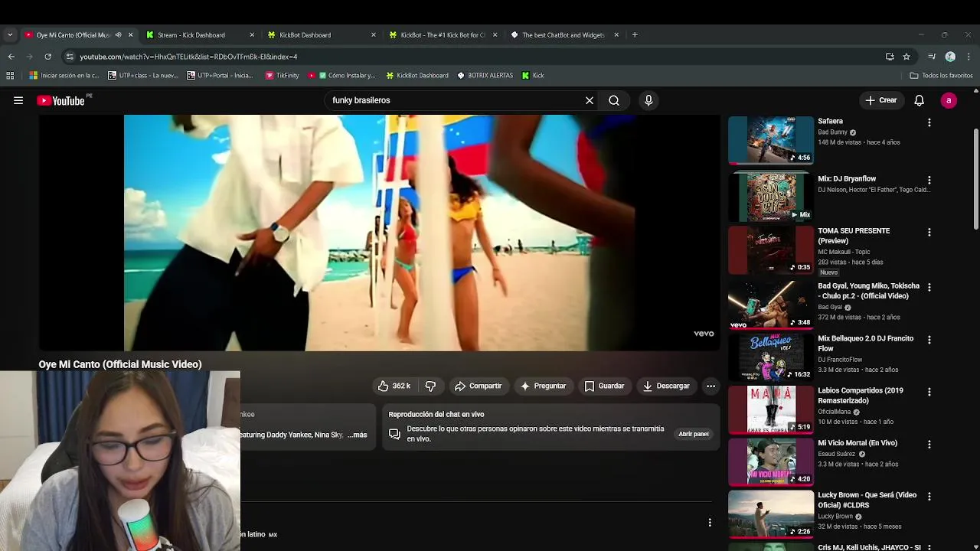Viewport: 980px width, 551px height.
Task: Open options for Mix Bellaqueo 2.0
Action: [929, 340]
